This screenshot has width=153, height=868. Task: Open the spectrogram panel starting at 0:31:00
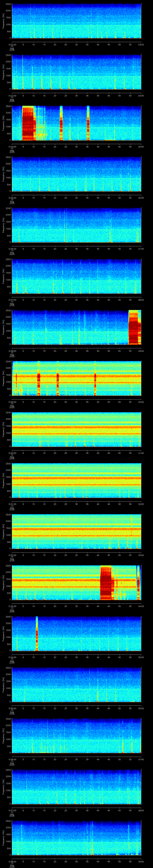pos(76,480)
